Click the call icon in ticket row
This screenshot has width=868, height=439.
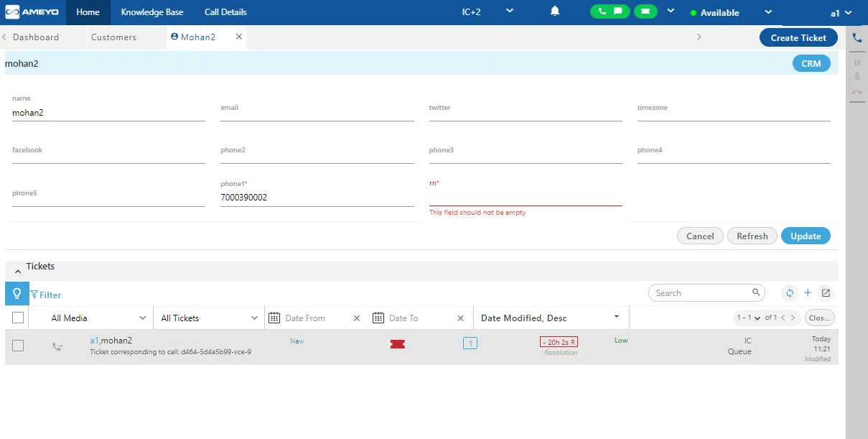click(x=57, y=346)
